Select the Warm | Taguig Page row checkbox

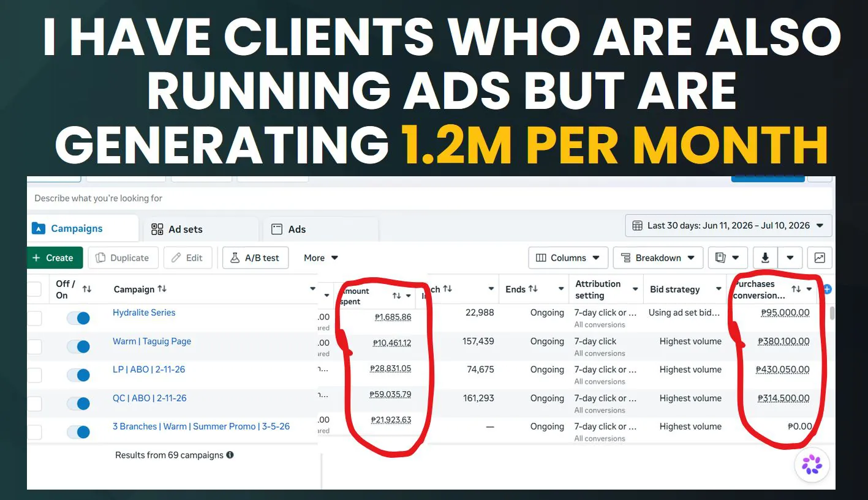click(x=34, y=347)
